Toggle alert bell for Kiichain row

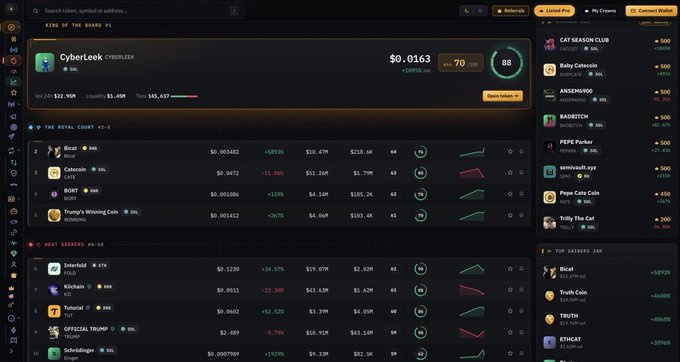[521, 290]
